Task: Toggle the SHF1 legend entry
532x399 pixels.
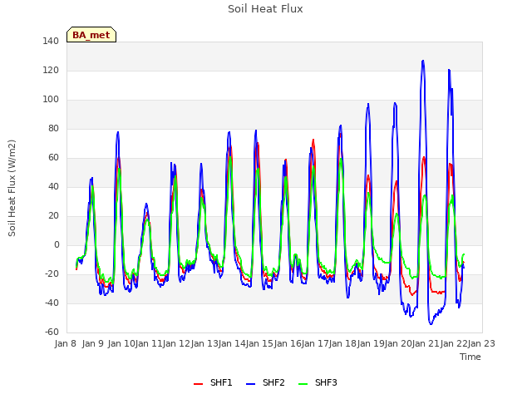Action: coord(213,382)
